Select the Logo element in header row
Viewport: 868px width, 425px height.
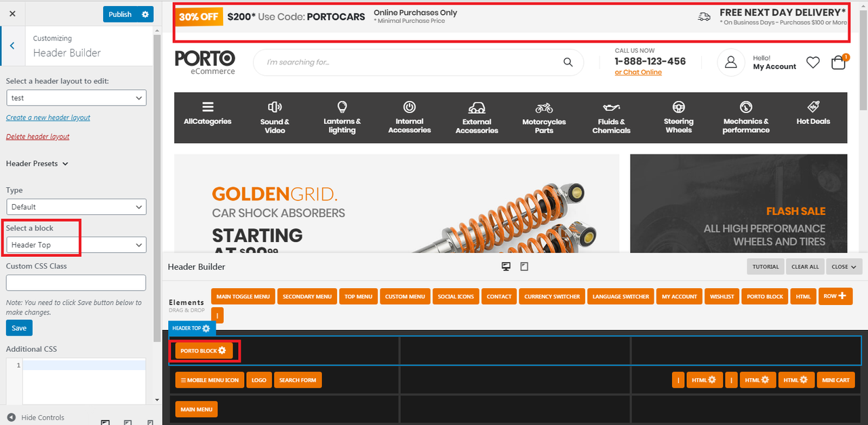(x=258, y=380)
